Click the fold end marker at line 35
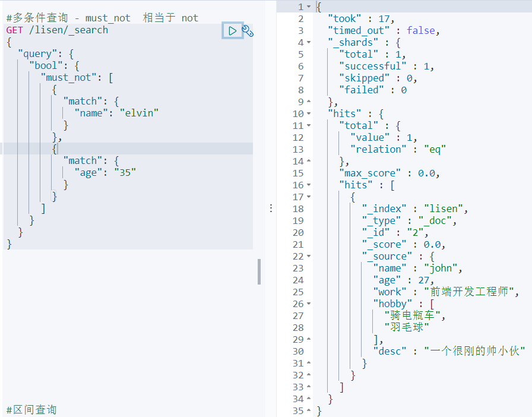The image size is (532, 417). [x=309, y=410]
